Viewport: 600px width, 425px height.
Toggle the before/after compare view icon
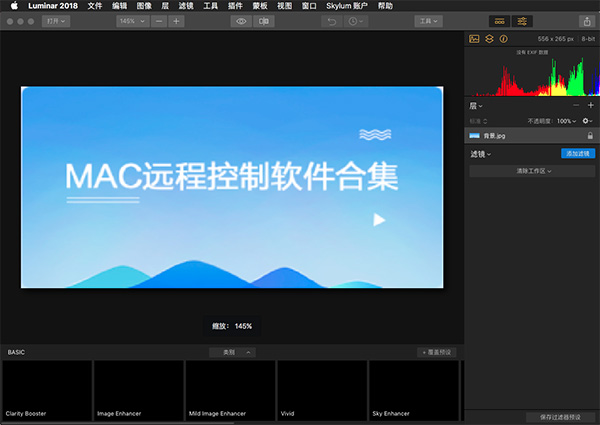(264, 21)
